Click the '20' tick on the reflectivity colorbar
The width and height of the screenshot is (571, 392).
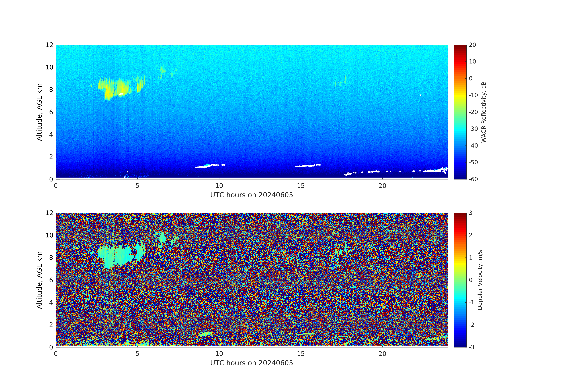click(x=472, y=45)
